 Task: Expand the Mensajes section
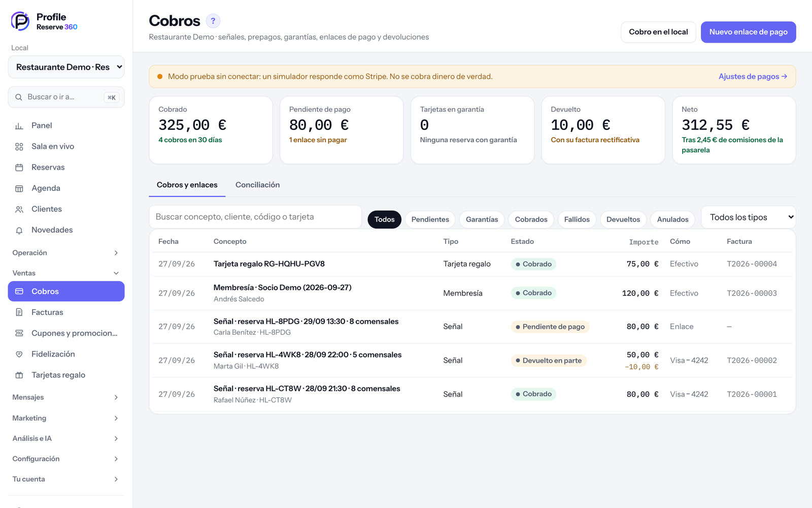66,397
